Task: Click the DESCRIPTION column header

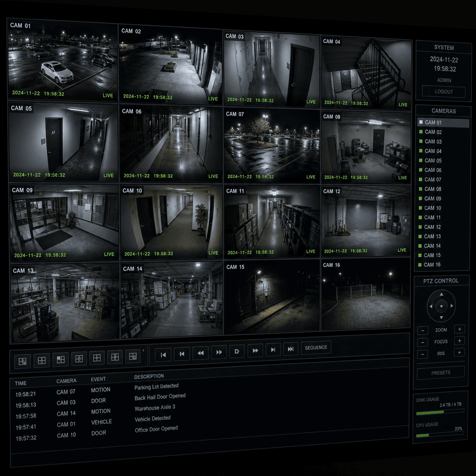Action: coord(149,377)
